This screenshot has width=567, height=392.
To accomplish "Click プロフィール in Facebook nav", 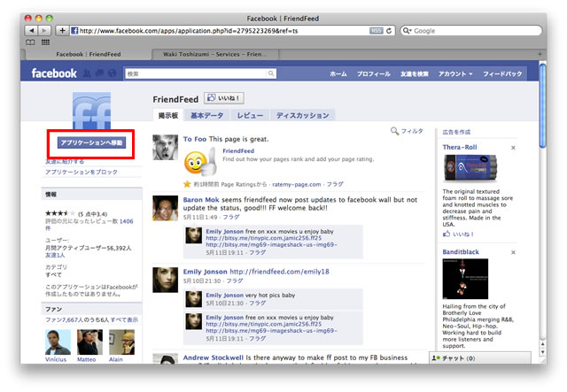I will pyautogui.click(x=374, y=73).
